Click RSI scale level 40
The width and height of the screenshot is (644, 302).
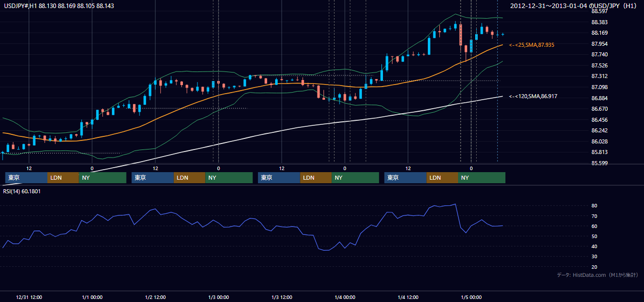tap(594, 246)
